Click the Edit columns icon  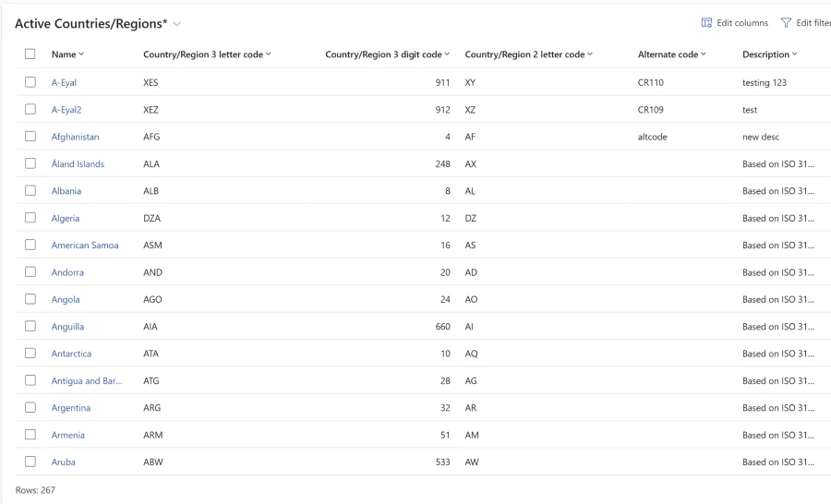click(x=706, y=23)
